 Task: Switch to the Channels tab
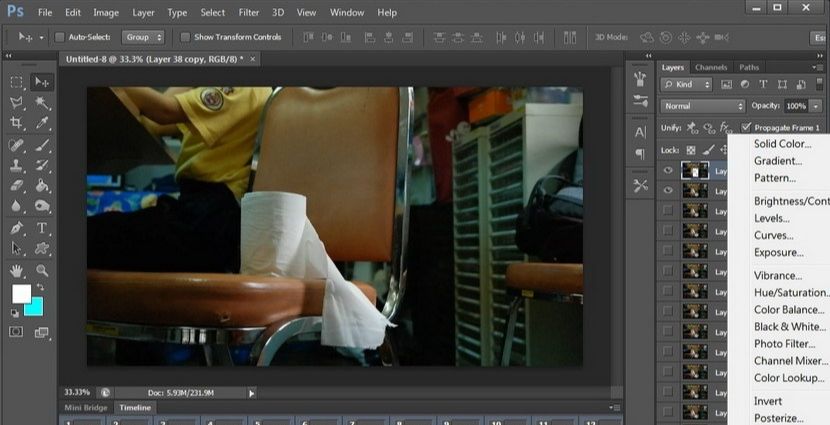[x=711, y=67]
